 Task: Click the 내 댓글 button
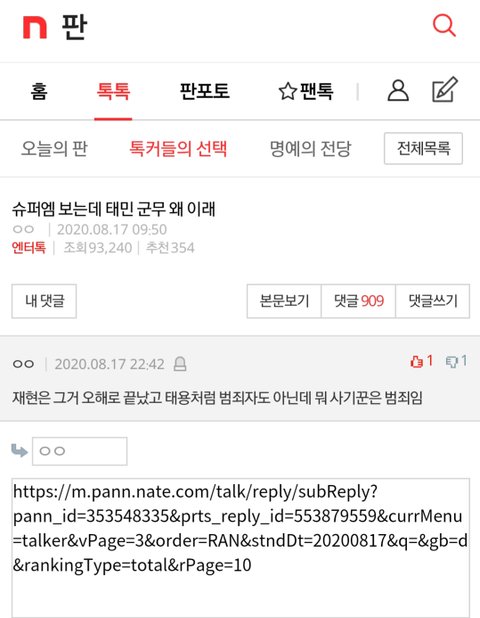(x=44, y=301)
